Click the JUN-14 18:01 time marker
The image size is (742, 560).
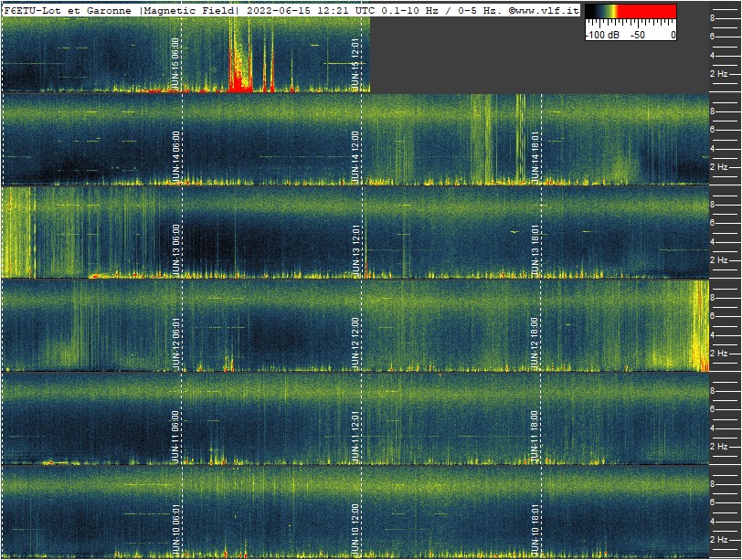(x=535, y=157)
